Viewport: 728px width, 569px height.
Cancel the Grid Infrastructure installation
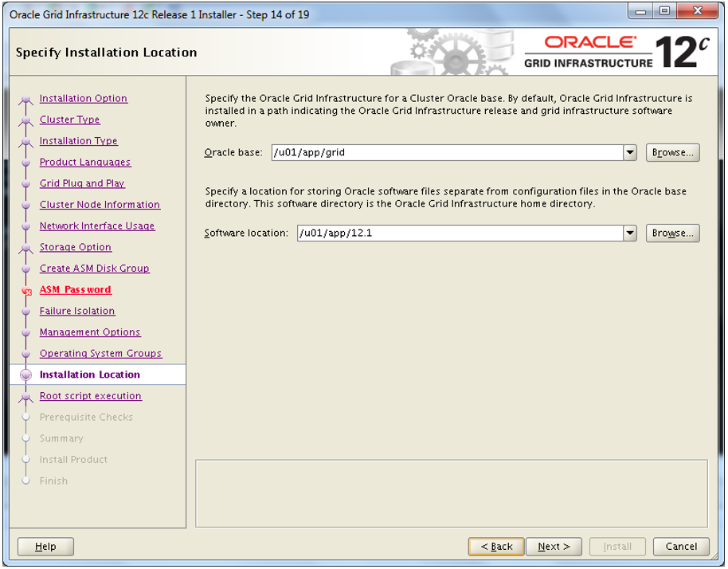(681, 547)
